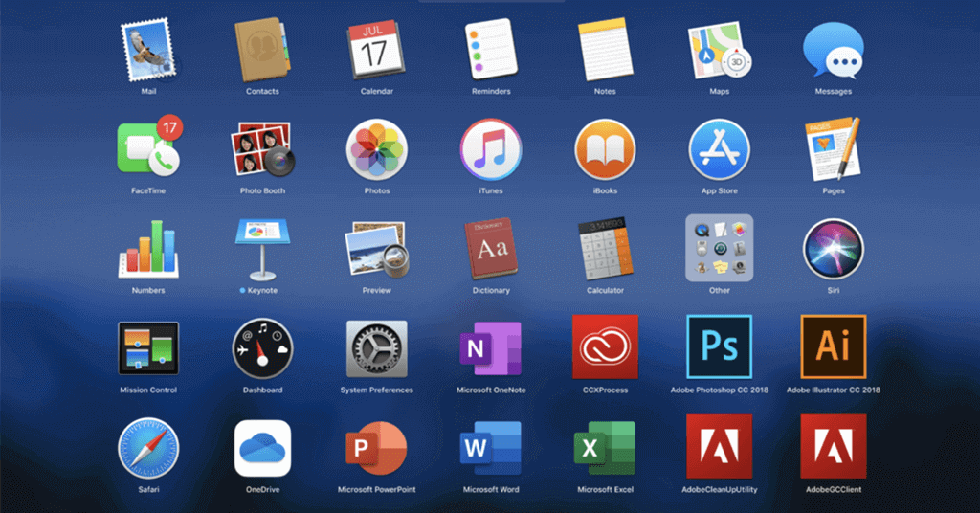Viewport: 980px width, 513px height.
Task: Open Microsoft Word
Action: (x=491, y=448)
